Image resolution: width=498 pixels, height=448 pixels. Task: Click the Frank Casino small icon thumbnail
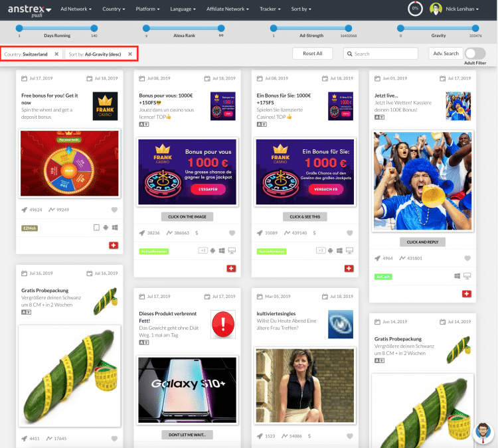tap(105, 106)
